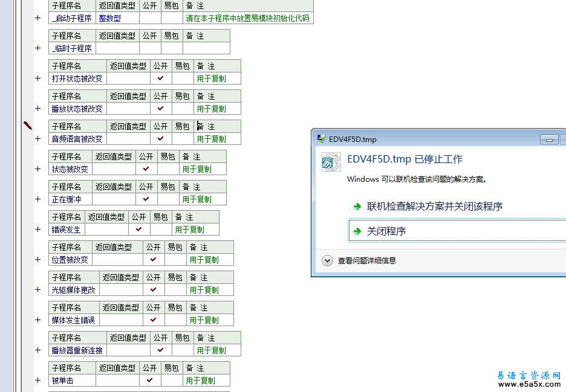The width and height of the screenshot is (566, 392).
Task: Expand 光驱媒体更改 subroutine plus sign
Action: tap(38, 289)
